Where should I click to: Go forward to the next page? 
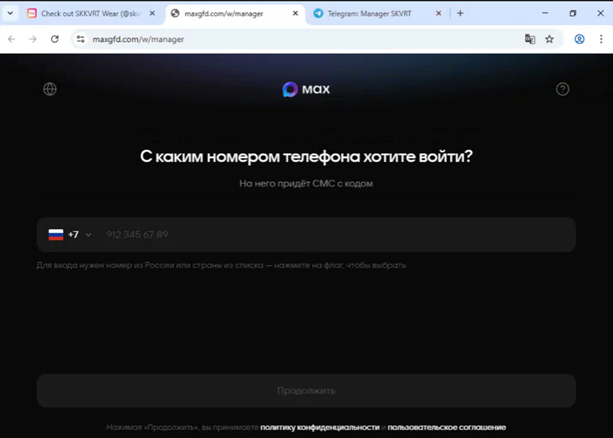tap(33, 39)
